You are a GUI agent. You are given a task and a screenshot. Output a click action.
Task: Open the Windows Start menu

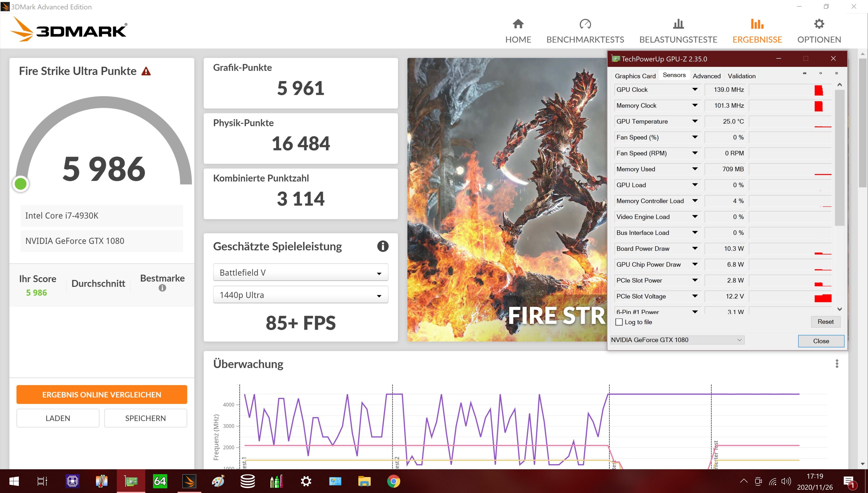pyautogui.click(x=14, y=481)
